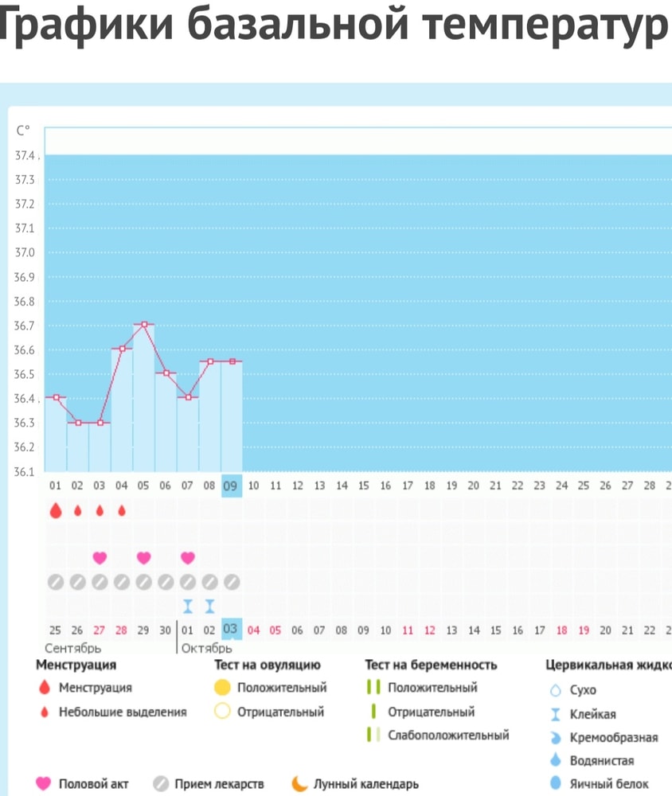Screen dimensions: 672x796
Task: Click the sticky cervical fluid icon under day 07
Action: point(188,607)
